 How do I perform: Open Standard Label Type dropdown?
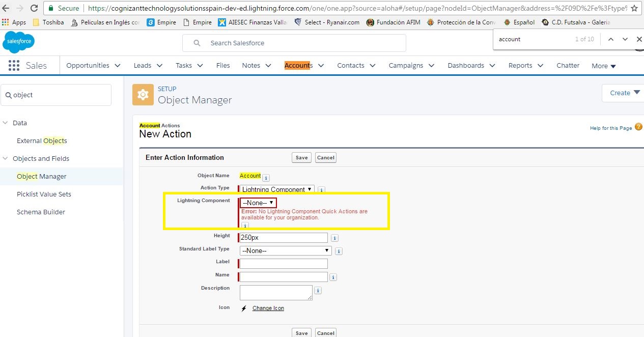pos(286,250)
